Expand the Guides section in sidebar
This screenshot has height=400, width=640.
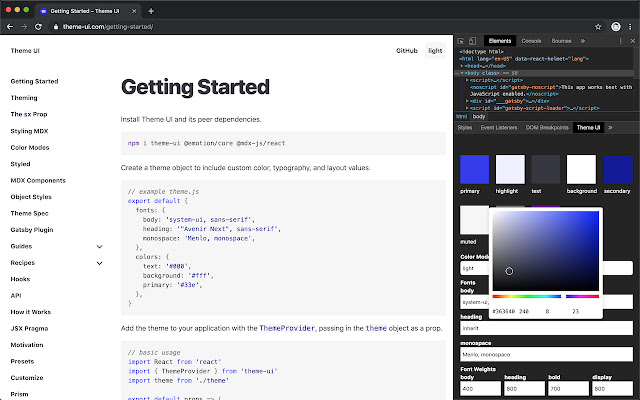click(99, 246)
